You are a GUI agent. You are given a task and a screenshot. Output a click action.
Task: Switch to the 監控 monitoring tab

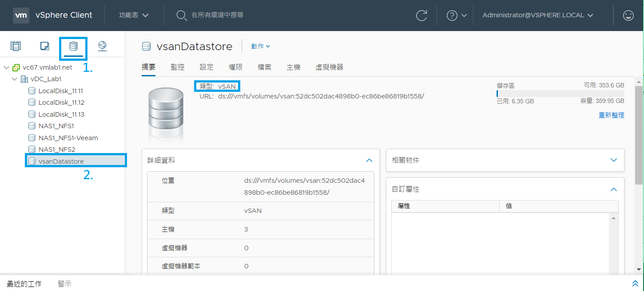point(178,67)
